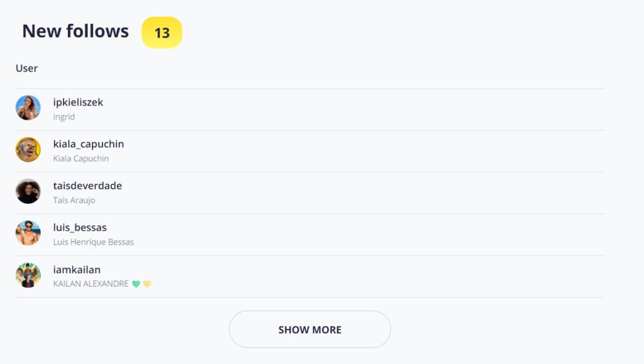
Task: Go to the iamkailan username link
Action: tap(77, 270)
